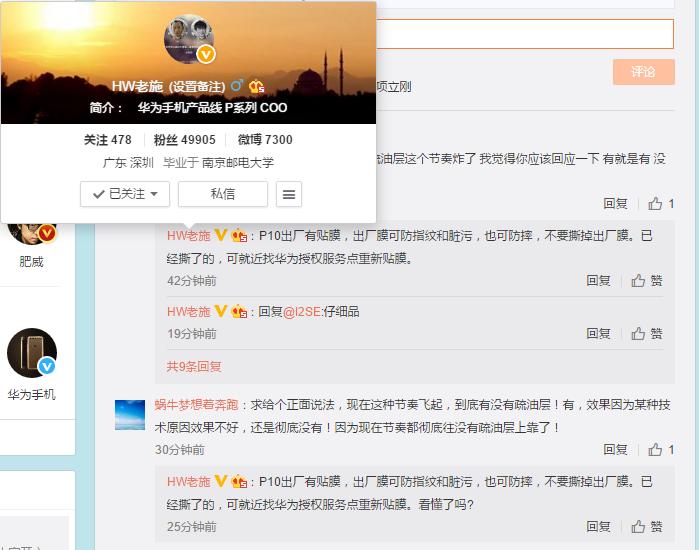Open the 粉丝 49905 followers list
Image resolution: width=699 pixels, height=550 pixels.
185,140
